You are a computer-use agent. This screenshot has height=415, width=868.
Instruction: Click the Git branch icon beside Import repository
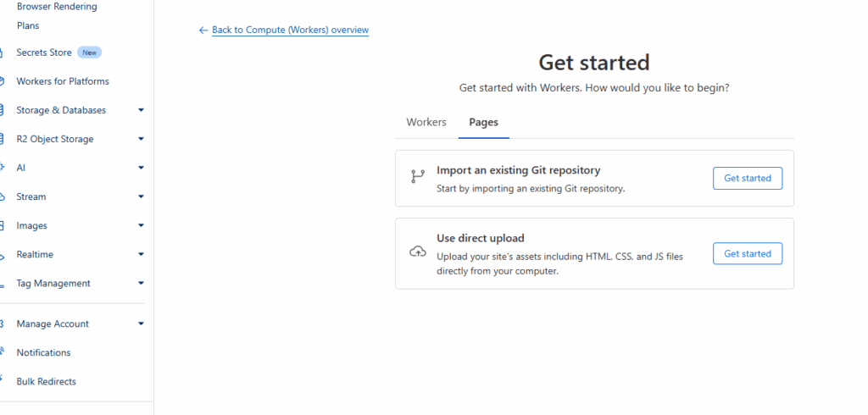coord(417,176)
